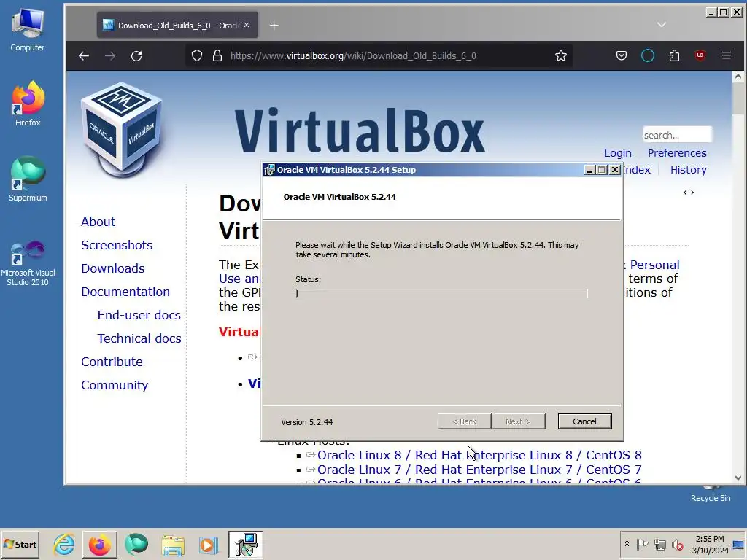
Task: Open Firefox hamburger menu
Action: tap(727, 55)
